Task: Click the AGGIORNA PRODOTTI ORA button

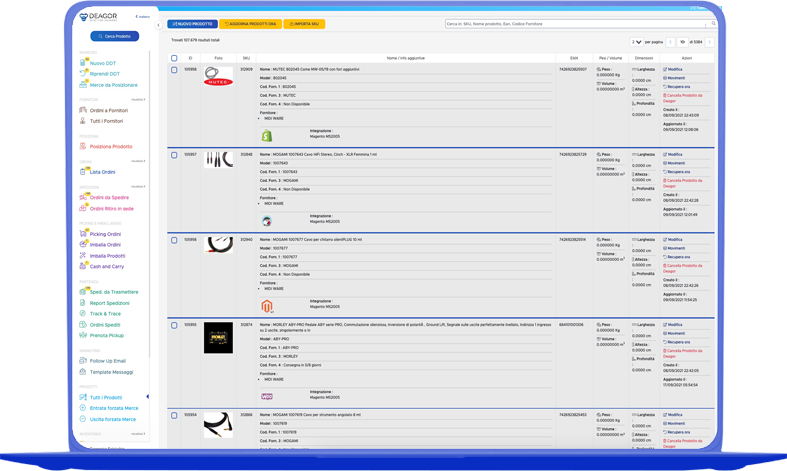Action: (250, 24)
